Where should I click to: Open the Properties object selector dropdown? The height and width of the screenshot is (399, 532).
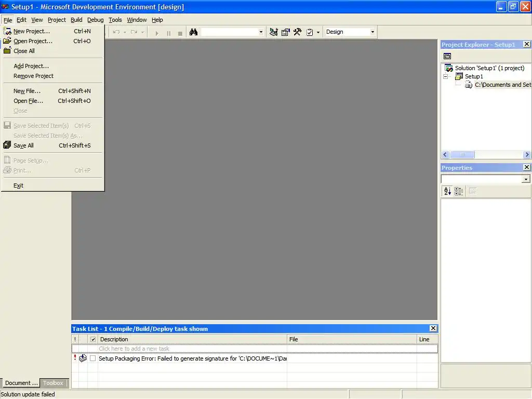[x=526, y=179]
